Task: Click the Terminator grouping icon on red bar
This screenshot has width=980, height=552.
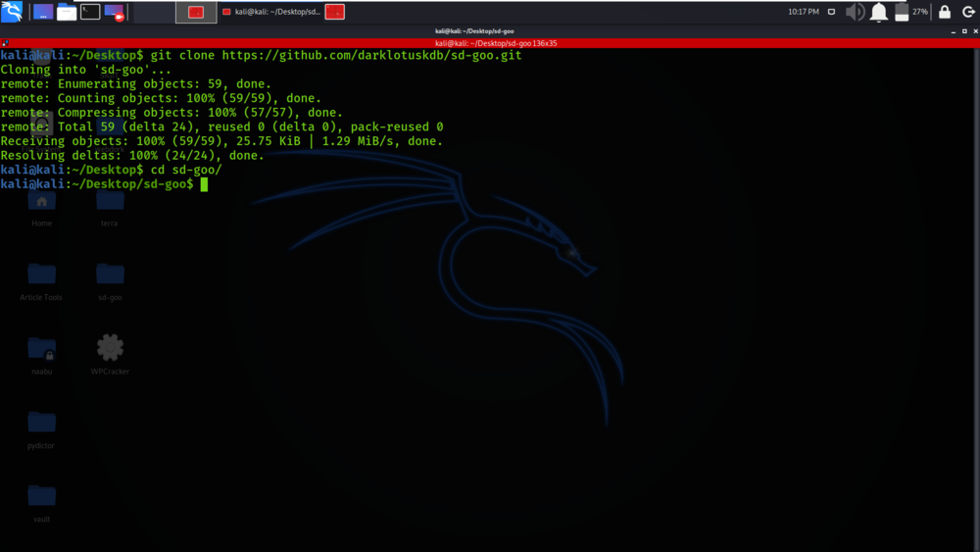Action: [5, 43]
